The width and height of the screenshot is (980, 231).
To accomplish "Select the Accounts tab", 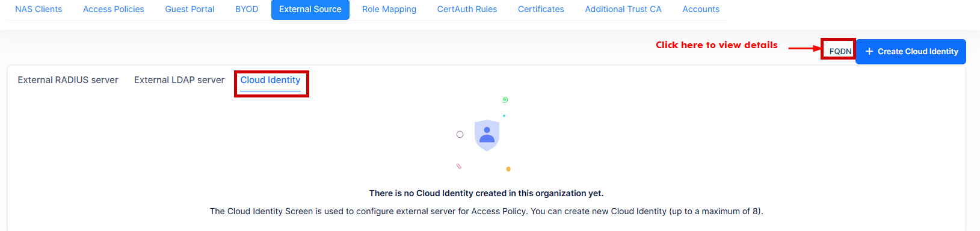I will pyautogui.click(x=701, y=10).
